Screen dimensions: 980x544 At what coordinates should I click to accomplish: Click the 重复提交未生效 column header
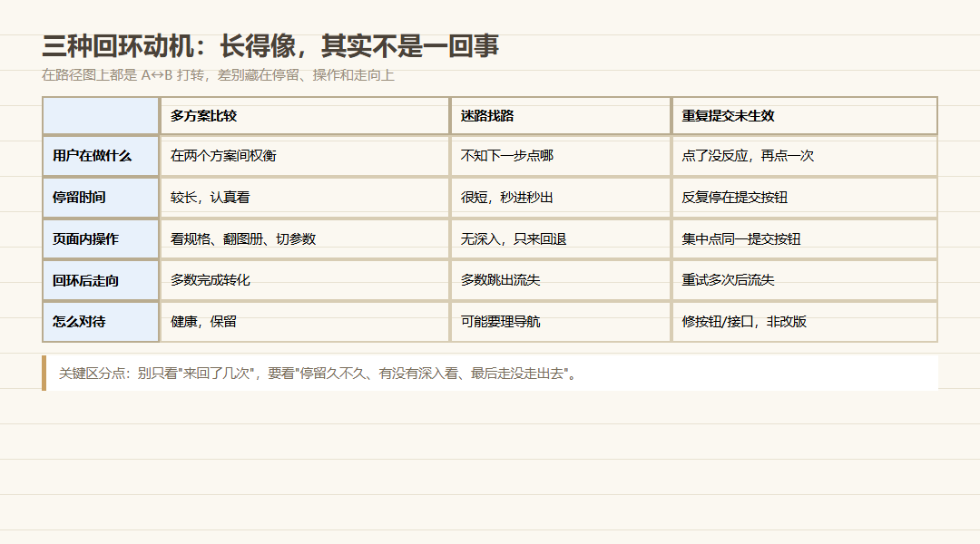point(804,115)
